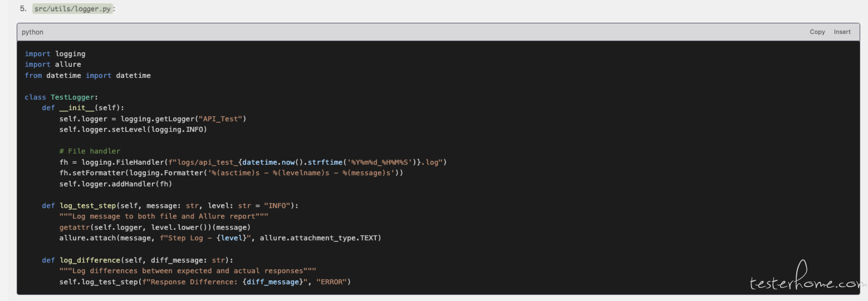This screenshot has height=301, width=868.
Task: Click the 'def __init__(self):' line
Action: click(x=84, y=108)
